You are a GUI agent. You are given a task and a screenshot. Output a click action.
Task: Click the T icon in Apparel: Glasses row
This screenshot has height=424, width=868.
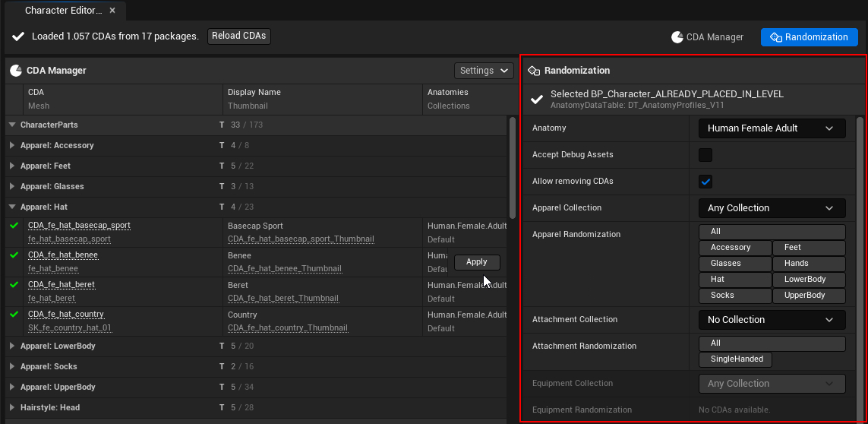pyautogui.click(x=222, y=186)
